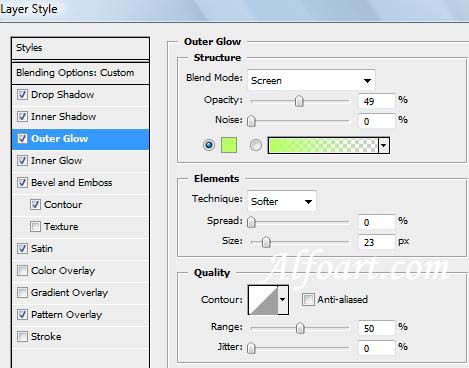The width and height of the screenshot is (469, 368).
Task: Select the Texture sub-entry
Action: pyautogui.click(x=80, y=227)
